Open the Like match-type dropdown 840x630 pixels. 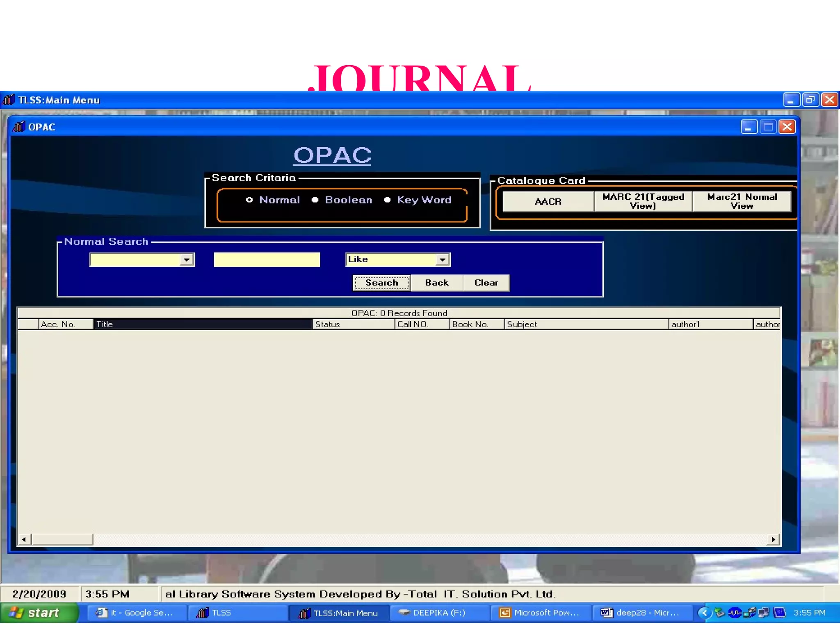tap(442, 260)
